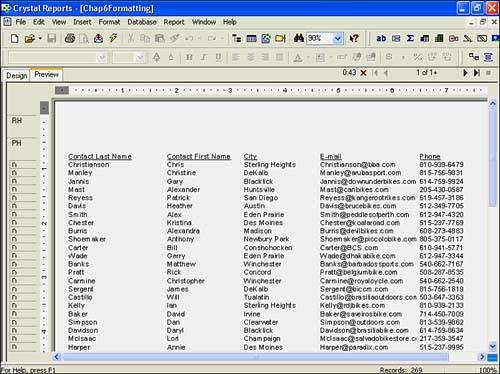Click the Align Left icon
The width and height of the screenshot is (500, 374).
[236, 57]
